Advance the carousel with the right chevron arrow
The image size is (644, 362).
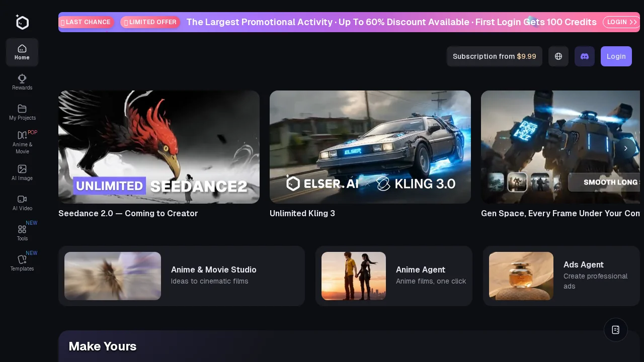(x=626, y=148)
